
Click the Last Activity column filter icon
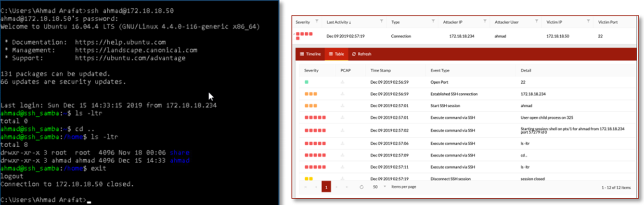[x=381, y=22]
